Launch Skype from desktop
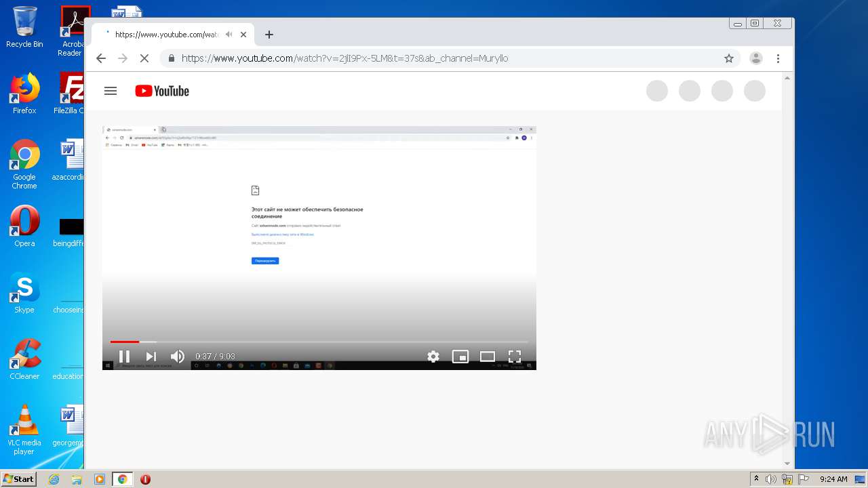This screenshot has height=488, width=868. (x=24, y=292)
